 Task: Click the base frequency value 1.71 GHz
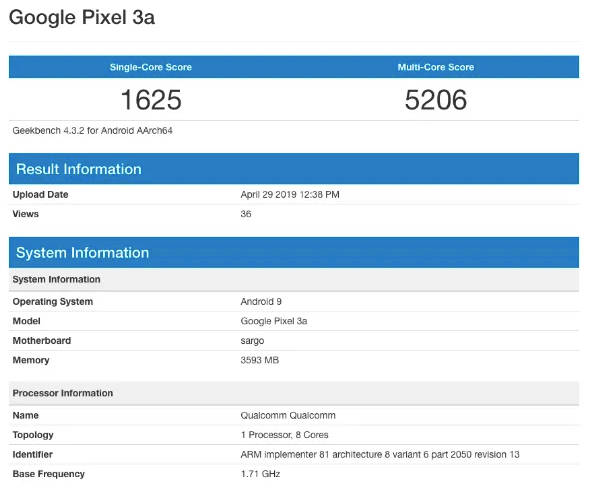[262, 474]
